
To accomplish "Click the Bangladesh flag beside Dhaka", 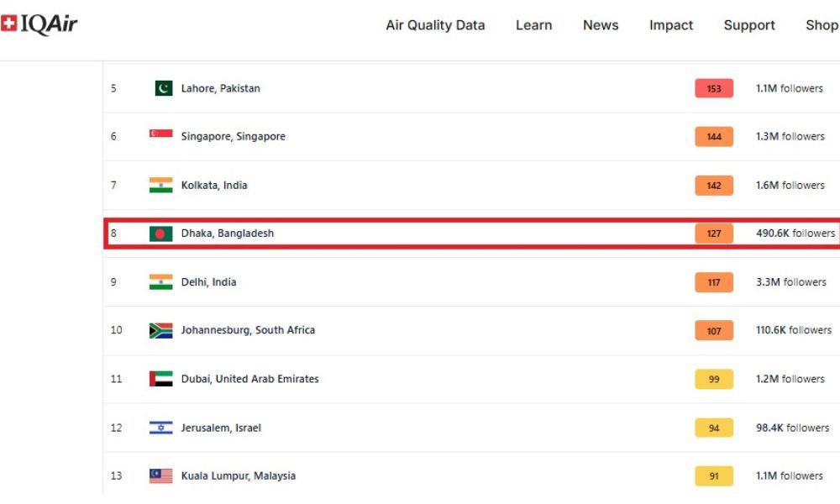I will point(160,234).
